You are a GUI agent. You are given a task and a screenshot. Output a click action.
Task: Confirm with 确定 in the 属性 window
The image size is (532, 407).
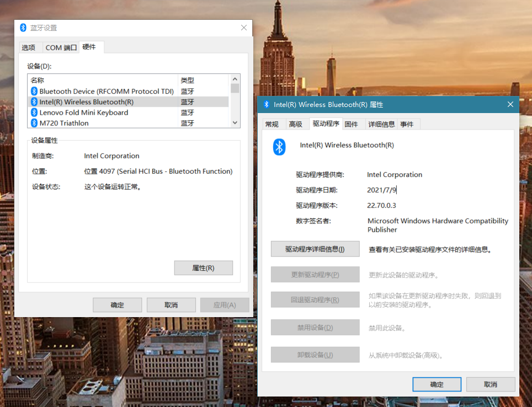coord(437,384)
